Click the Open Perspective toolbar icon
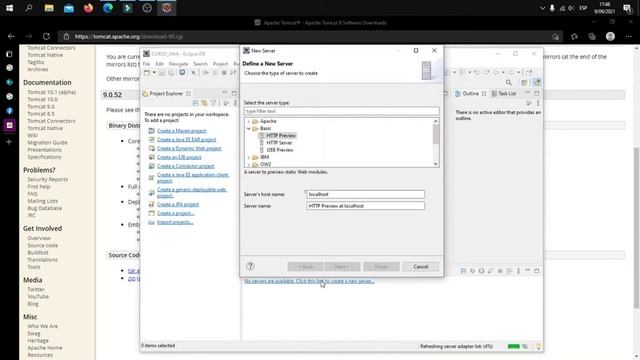The height and width of the screenshot is (360, 640). click(524, 83)
